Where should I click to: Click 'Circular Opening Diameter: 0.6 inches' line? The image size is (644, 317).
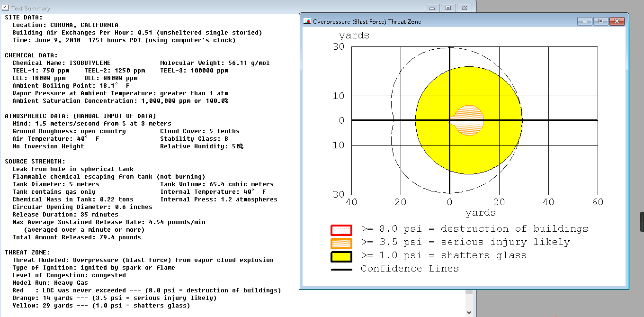(82, 207)
